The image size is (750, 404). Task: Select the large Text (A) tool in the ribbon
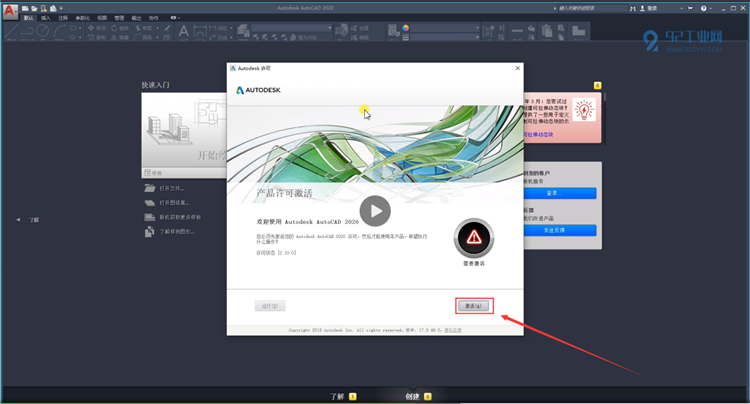click(184, 31)
